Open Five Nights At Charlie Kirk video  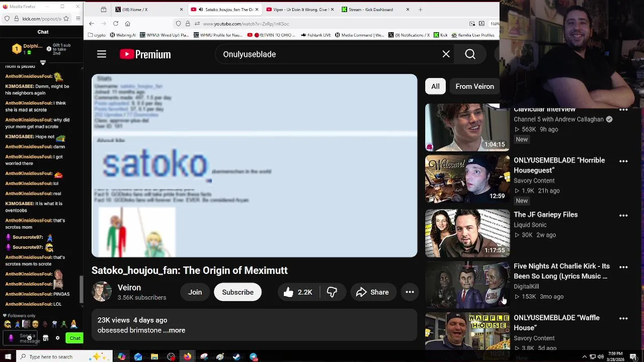coord(561,271)
